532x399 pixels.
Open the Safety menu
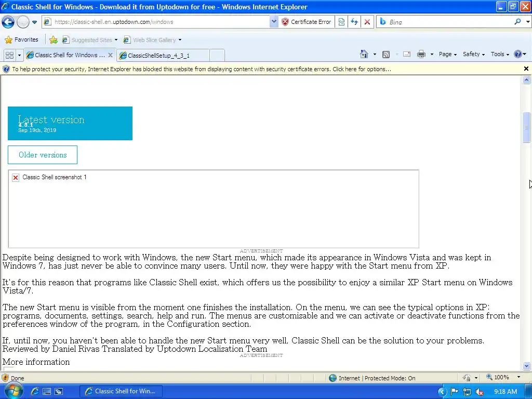point(474,54)
